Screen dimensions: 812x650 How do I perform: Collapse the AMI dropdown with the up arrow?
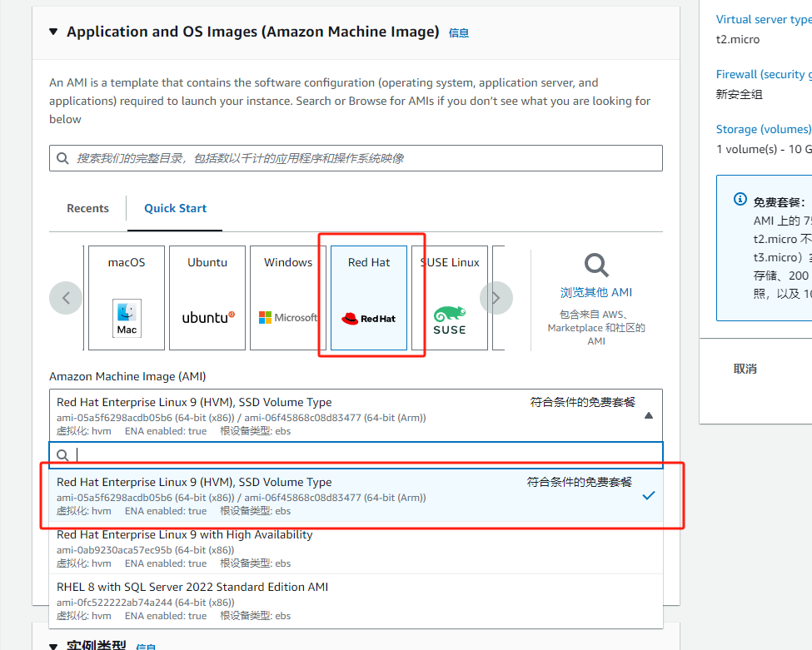[x=649, y=415]
